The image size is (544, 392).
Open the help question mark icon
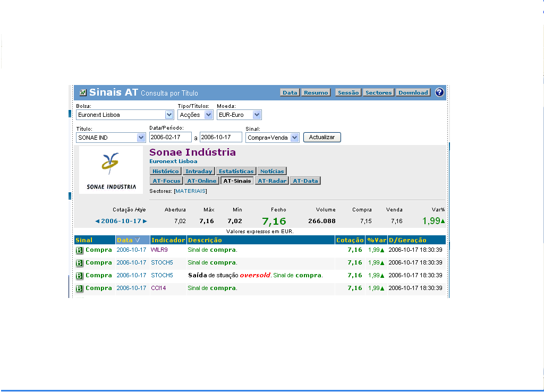click(439, 92)
